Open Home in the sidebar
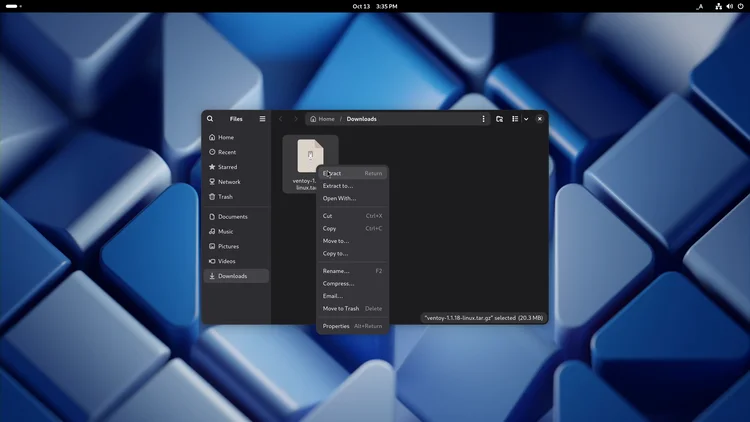This screenshot has width=750, height=422. [x=236, y=137]
